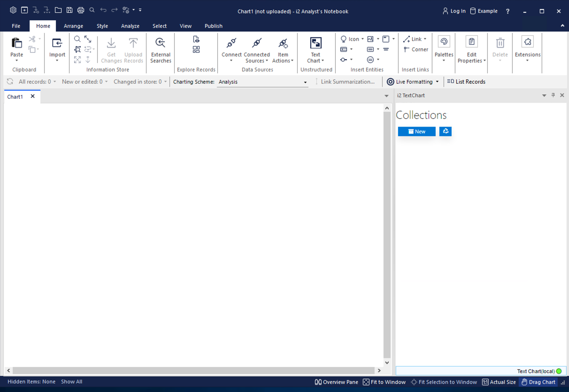Click the vertical scrollbar down arrow
This screenshot has height=392, width=569.
tap(387, 362)
